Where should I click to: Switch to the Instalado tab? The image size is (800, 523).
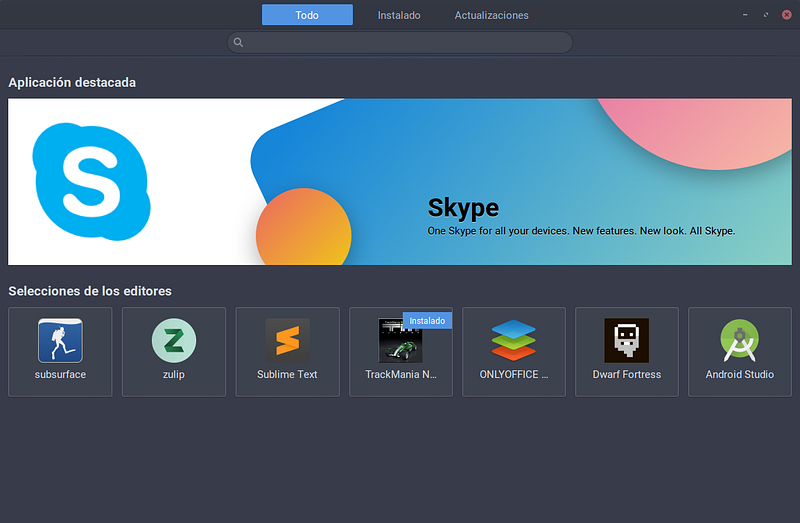tap(399, 15)
